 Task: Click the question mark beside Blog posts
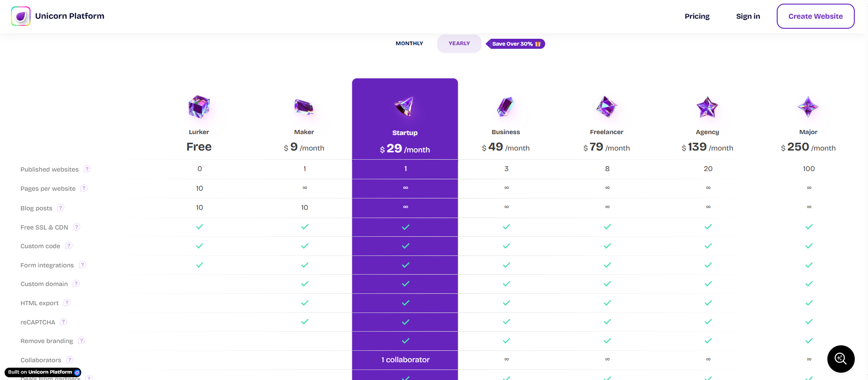[61, 208]
